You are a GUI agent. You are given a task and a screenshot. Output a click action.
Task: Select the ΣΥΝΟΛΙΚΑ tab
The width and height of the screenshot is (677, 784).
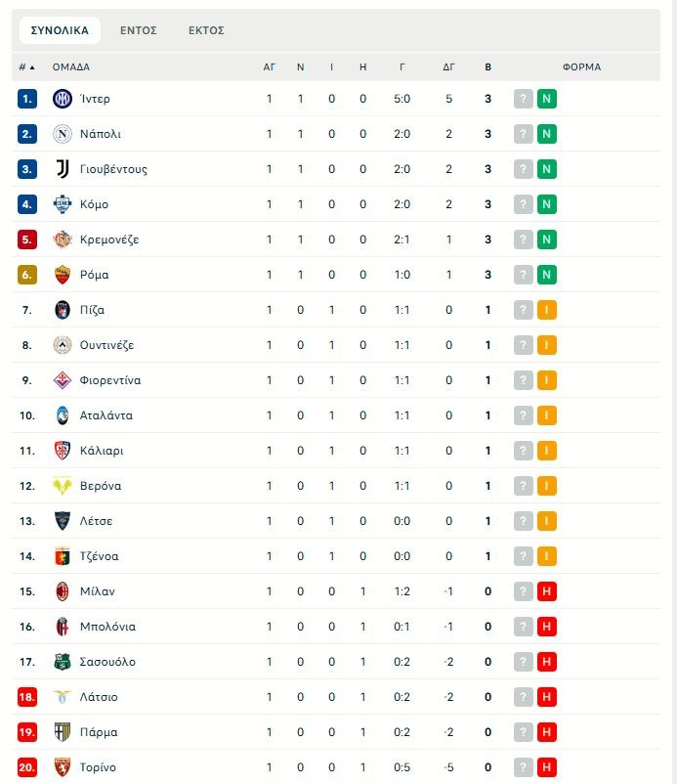coord(60,30)
